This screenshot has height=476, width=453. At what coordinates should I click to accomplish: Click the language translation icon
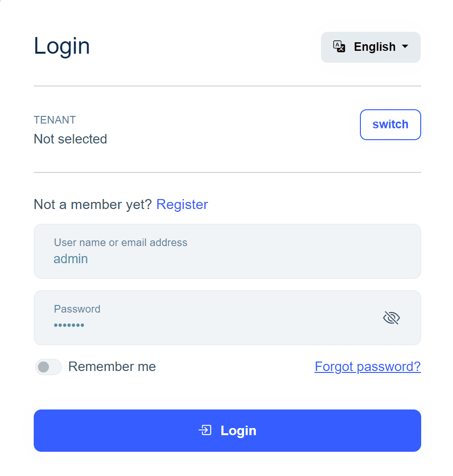click(339, 47)
